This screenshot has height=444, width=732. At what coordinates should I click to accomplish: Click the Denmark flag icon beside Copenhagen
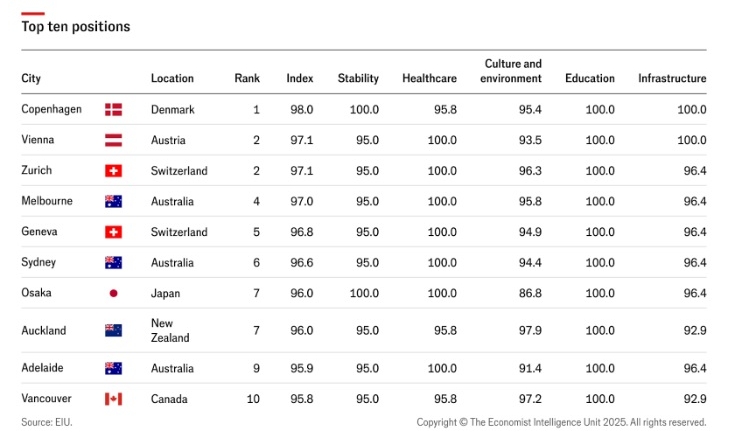[113, 110]
